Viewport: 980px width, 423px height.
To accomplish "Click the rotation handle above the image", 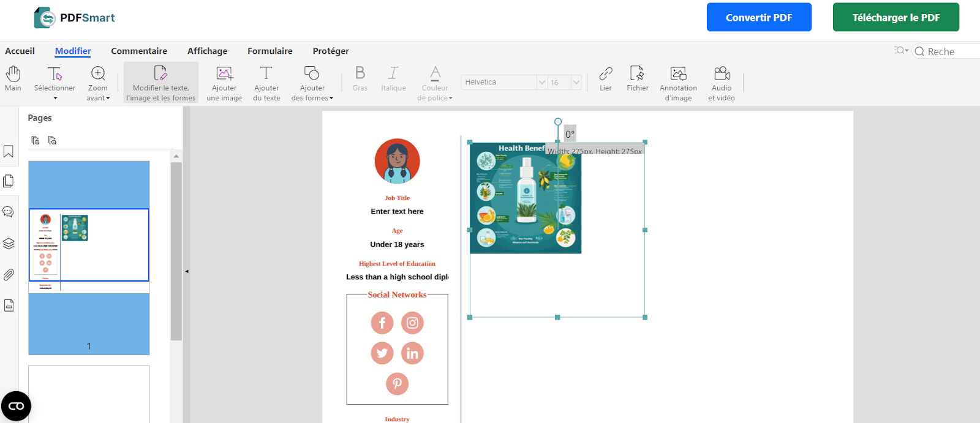I will coord(558,122).
